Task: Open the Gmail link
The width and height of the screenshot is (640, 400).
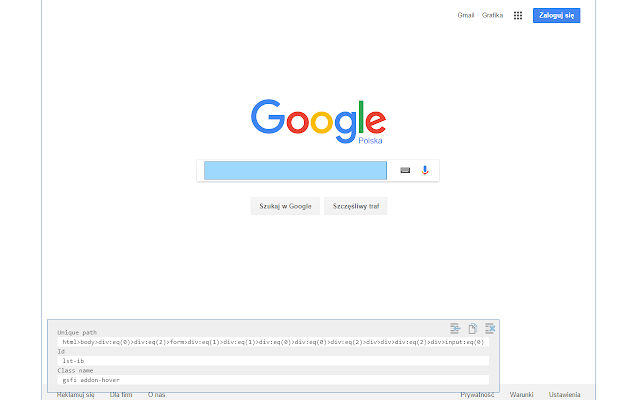Action: tap(466, 15)
